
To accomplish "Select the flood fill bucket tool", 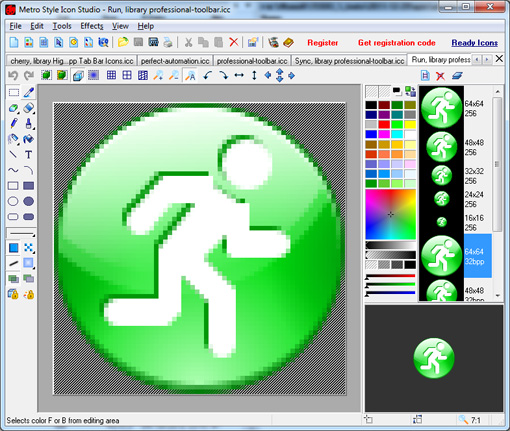I will coord(29,139).
